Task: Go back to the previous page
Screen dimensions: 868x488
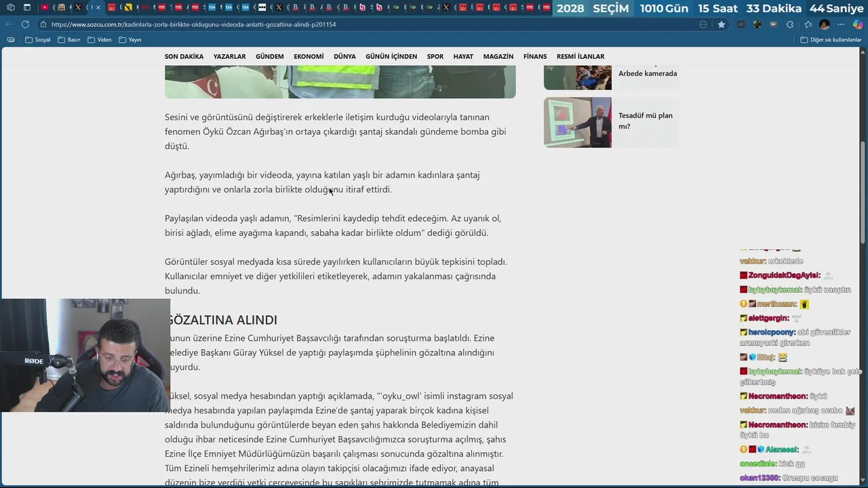Action: (9, 24)
